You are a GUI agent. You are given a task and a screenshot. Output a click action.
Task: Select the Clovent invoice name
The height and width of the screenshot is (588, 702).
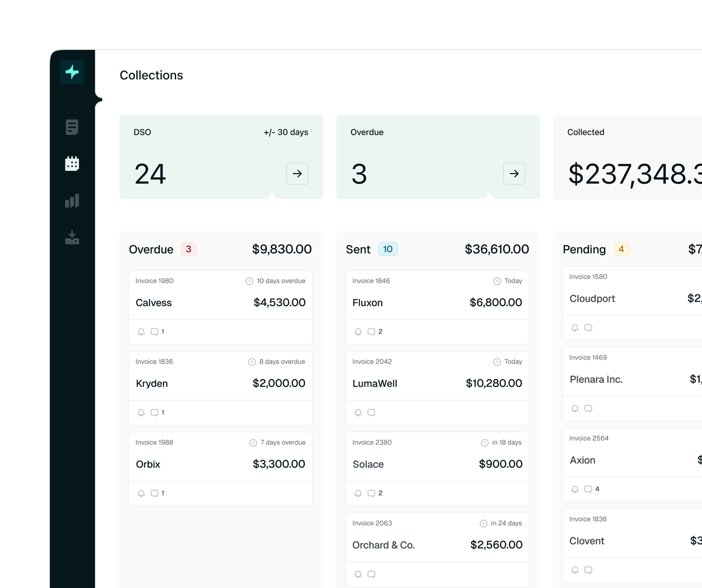(587, 541)
